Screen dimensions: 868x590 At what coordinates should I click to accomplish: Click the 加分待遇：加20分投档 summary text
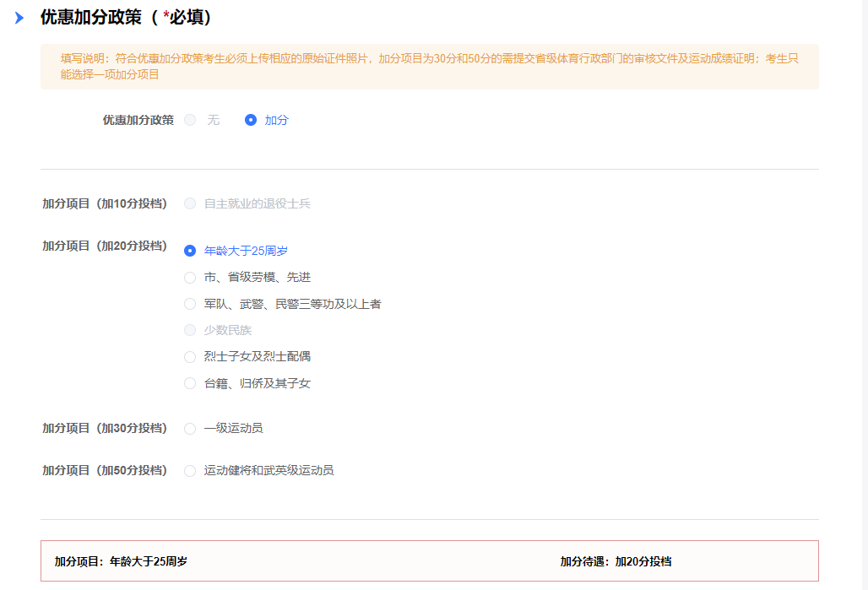pyautogui.click(x=616, y=561)
